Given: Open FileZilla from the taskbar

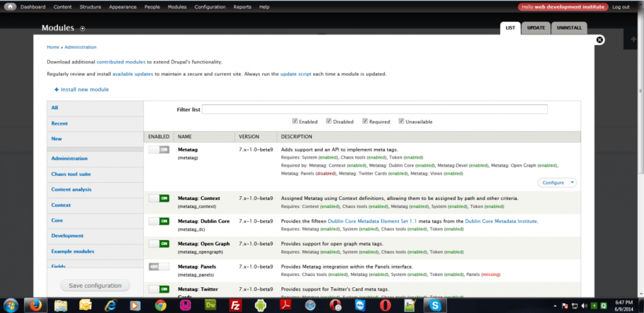Looking at the screenshot, I should coord(235,305).
